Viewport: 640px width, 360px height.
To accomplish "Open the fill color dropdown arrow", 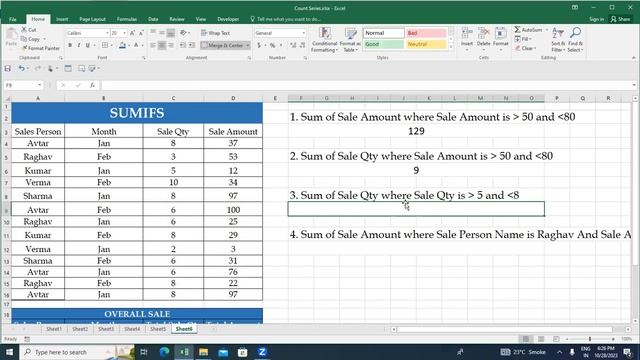I will click(x=129, y=45).
